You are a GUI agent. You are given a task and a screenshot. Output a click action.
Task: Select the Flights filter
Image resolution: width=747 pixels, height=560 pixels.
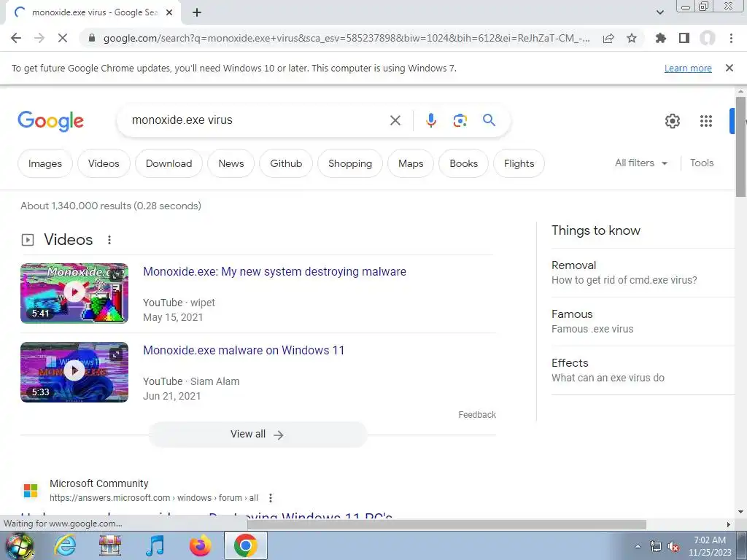pyautogui.click(x=519, y=163)
